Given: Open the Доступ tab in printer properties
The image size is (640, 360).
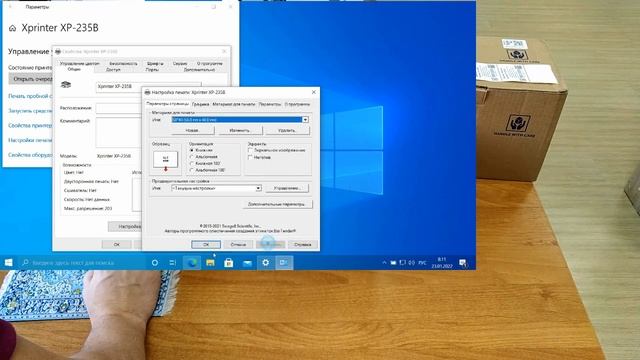Looking at the screenshot, I should (x=113, y=70).
